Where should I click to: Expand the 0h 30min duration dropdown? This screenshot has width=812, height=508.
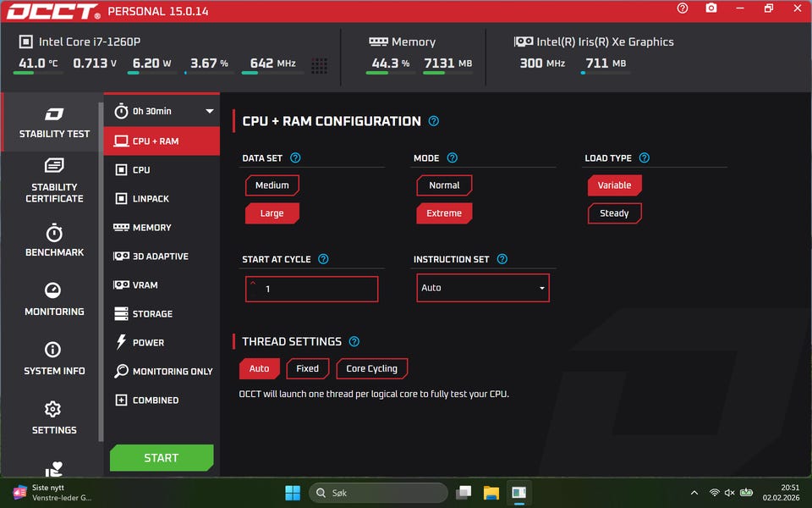click(x=162, y=111)
